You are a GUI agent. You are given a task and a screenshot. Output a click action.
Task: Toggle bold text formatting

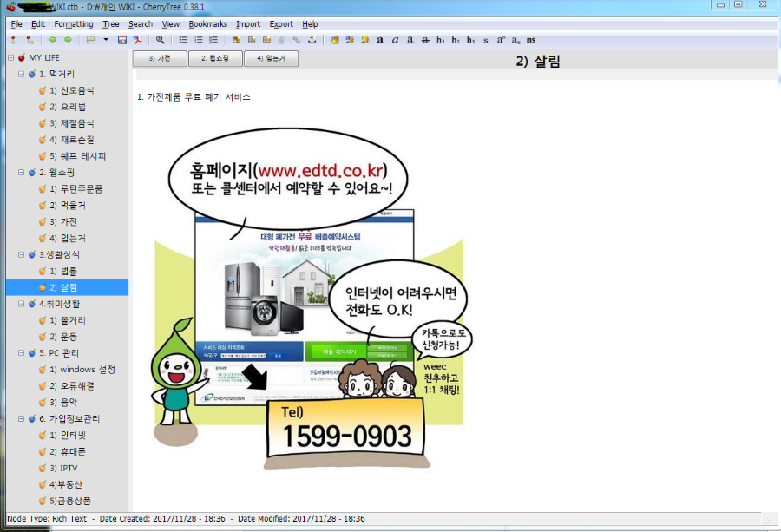[x=380, y=40]
